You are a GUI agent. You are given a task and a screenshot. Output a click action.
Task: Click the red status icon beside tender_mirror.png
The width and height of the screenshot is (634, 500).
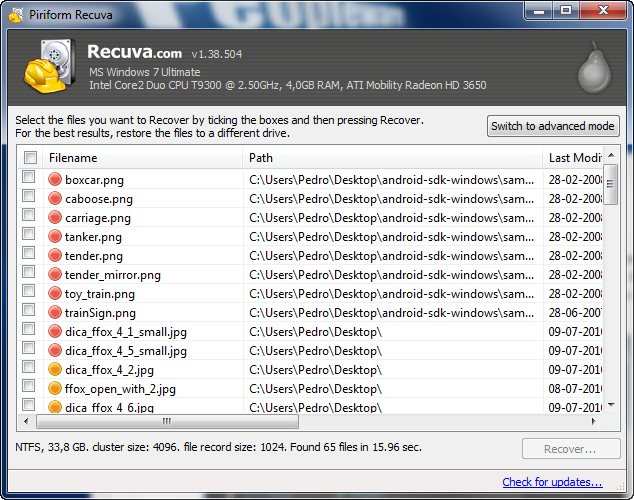pyautogui.click(x=55, y=274)
